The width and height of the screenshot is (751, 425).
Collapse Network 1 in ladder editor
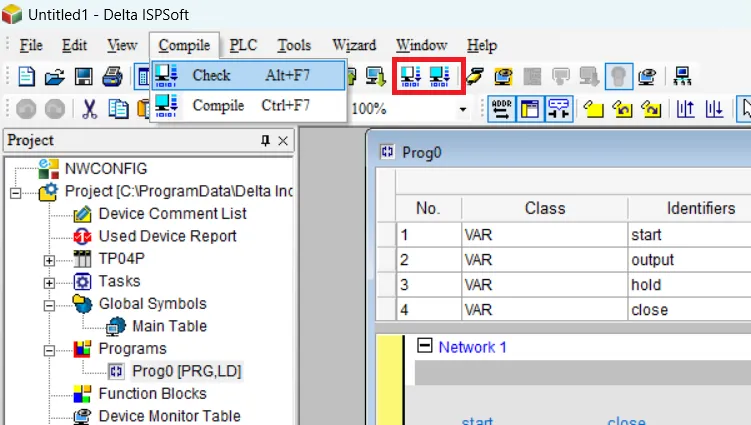pyautogui.click(x=424, y=345)
